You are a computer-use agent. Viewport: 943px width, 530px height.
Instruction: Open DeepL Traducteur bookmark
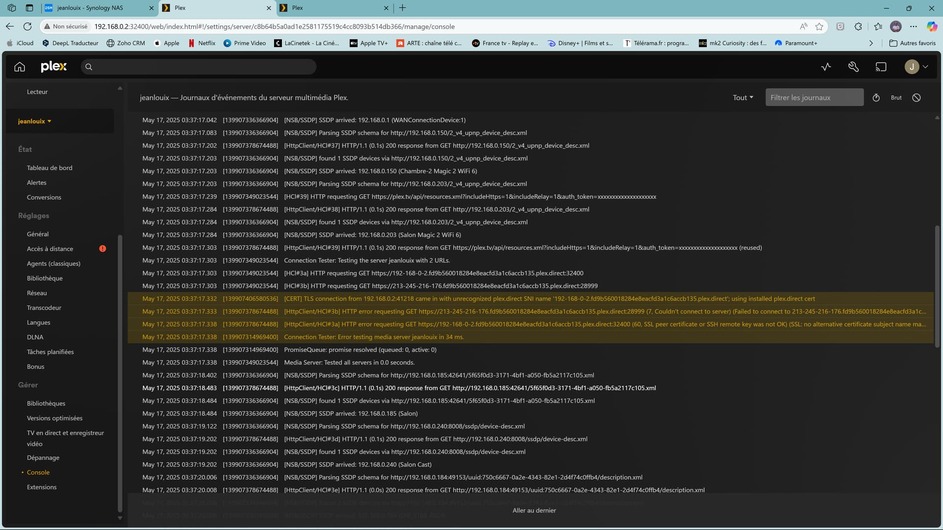(x=70, y=43)
